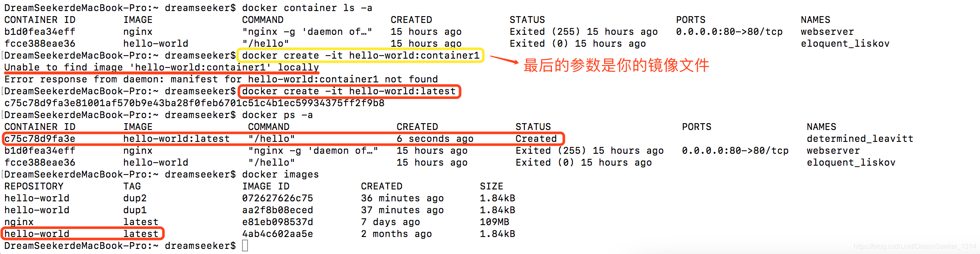Viewport: 980px width, 254px height.
Task: Click the 1.84kB size in the dup2 row
Action: coord(497,198)
